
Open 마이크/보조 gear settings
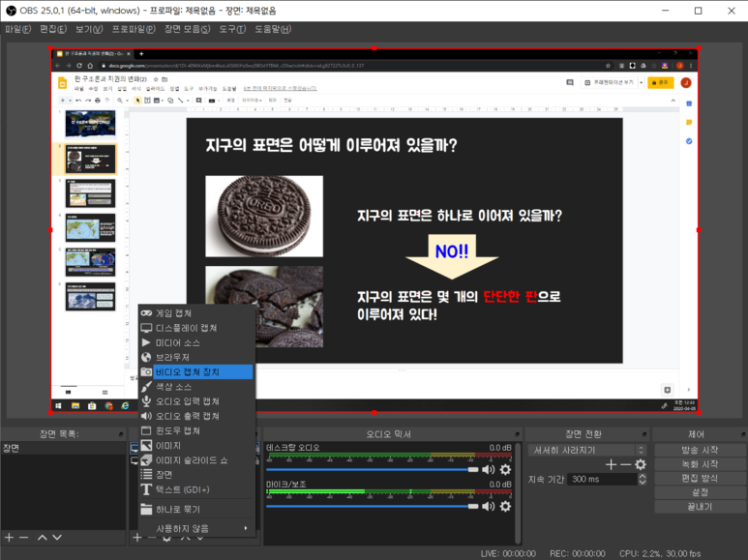tap(505, 506)
